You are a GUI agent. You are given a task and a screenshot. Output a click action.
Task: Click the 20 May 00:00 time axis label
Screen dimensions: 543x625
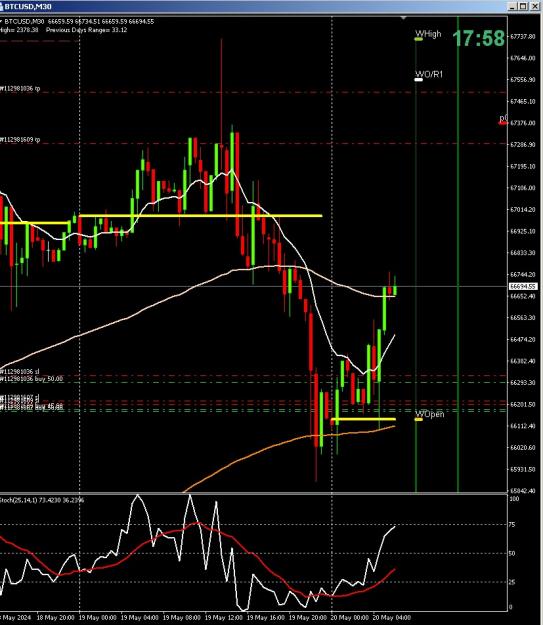click(350, 617)
